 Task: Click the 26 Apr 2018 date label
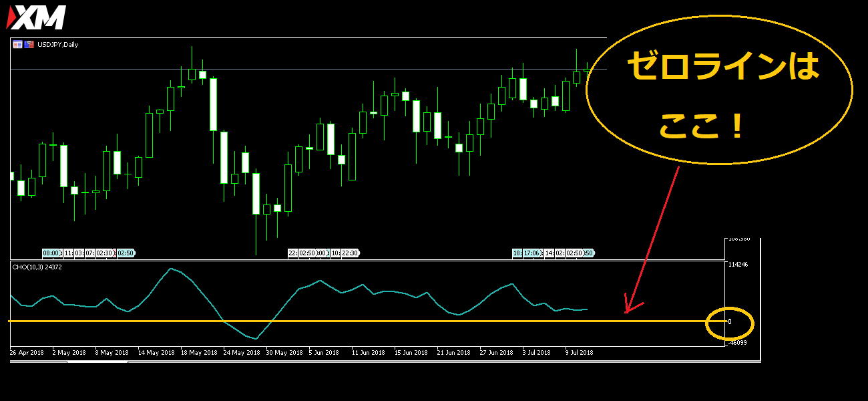coord(27,352)
